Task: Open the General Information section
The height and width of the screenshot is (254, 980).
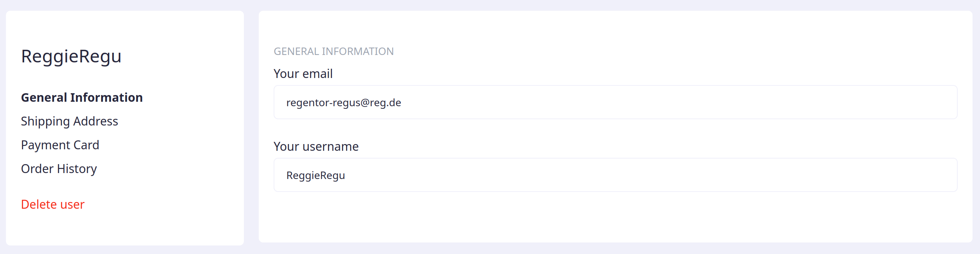Action: [82, 98]
